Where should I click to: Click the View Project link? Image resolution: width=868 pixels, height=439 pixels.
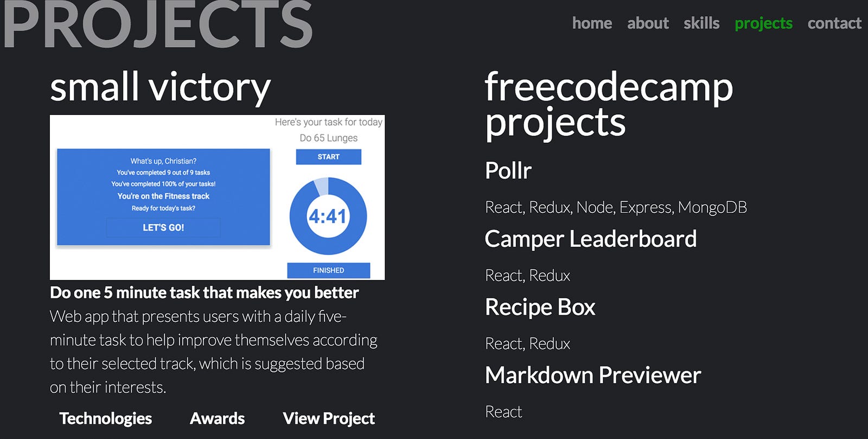coord(329,418)
